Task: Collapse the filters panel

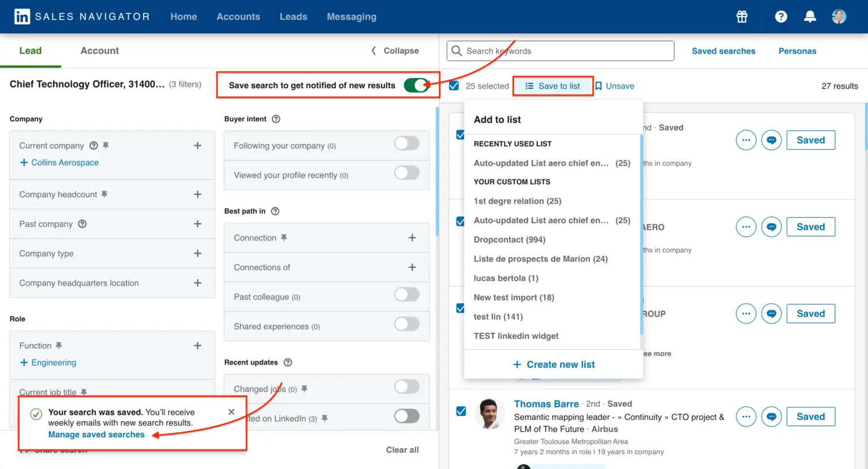Action: pos(394,51)
